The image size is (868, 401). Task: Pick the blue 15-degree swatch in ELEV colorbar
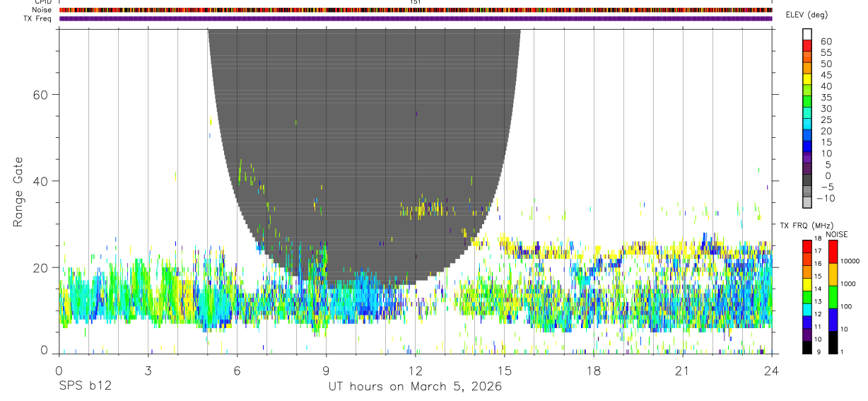808,146
